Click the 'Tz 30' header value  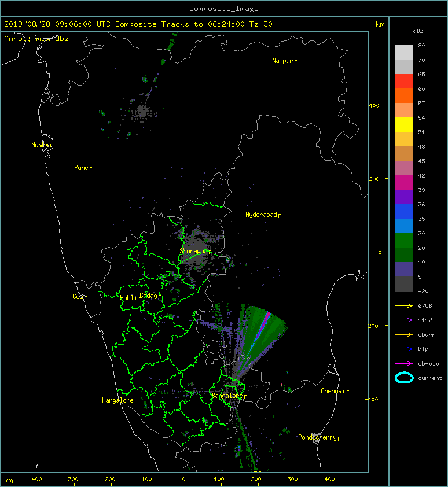tap(261, 24)
